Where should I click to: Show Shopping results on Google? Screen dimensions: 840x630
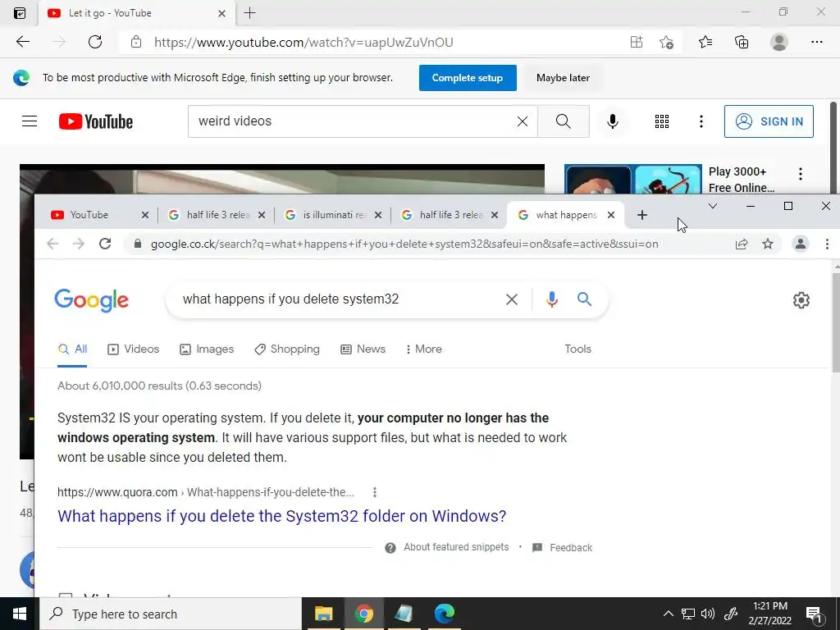pyautogui.click(x=286, y=349)
